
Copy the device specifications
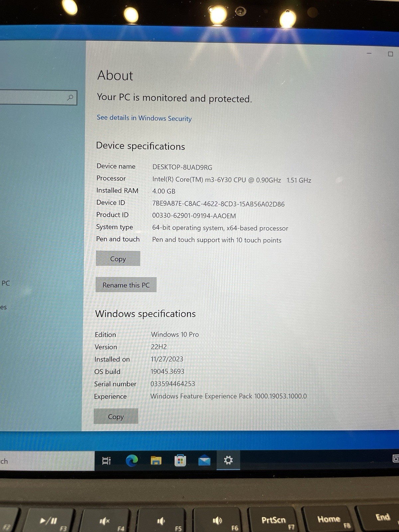coord(118,259)
